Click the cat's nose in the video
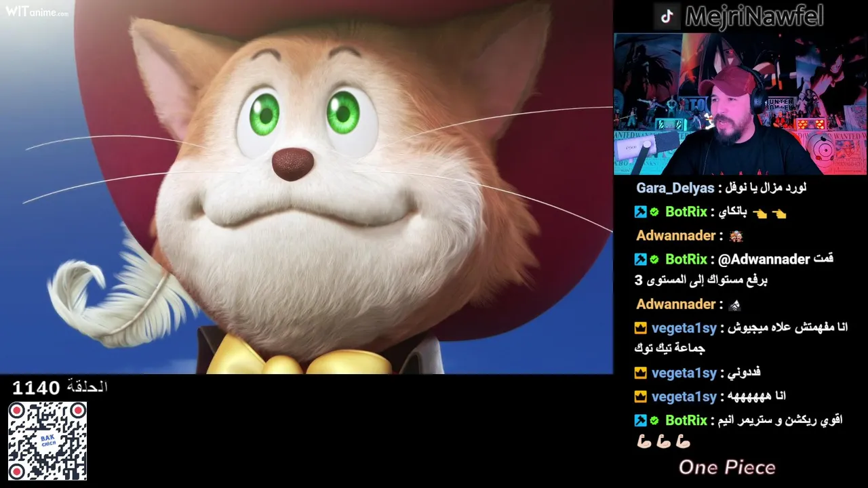Image resolution: width=868 pixels, height=488 pixels. coord(293,164)
